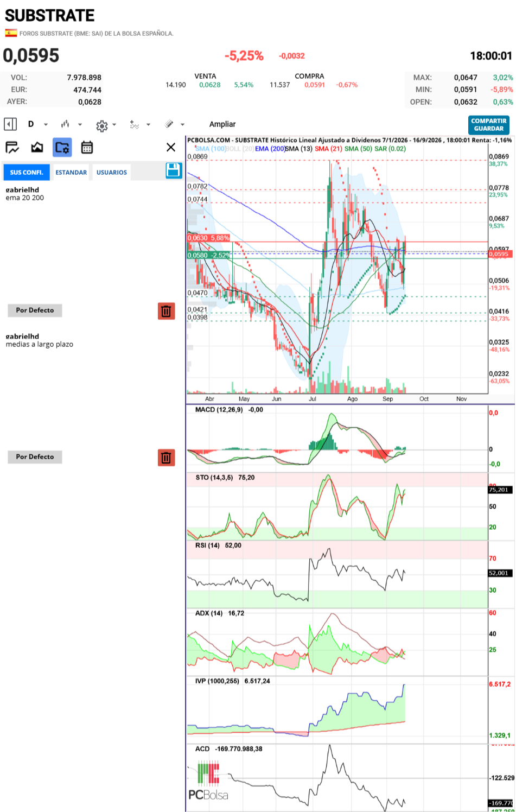The image size is (516, 812).
Task: Open the calendar panel icon
Action: click(x=87, y=147)
